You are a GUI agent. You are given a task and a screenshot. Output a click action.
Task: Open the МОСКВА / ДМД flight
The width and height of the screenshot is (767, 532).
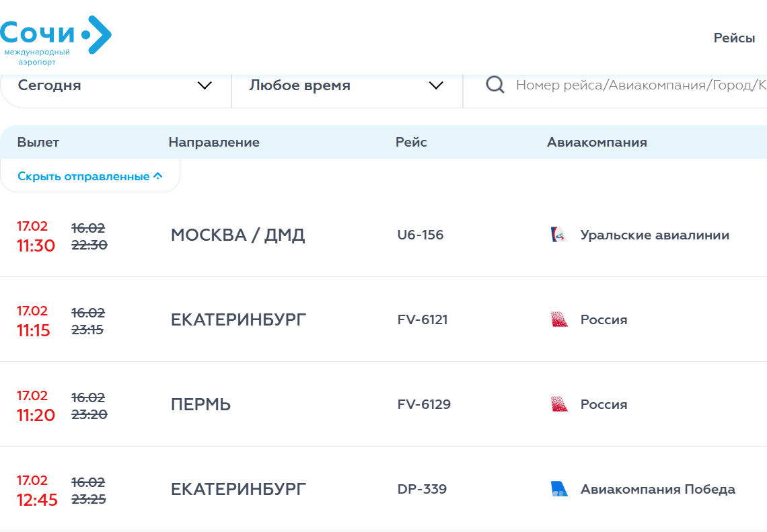click(238, 235)
